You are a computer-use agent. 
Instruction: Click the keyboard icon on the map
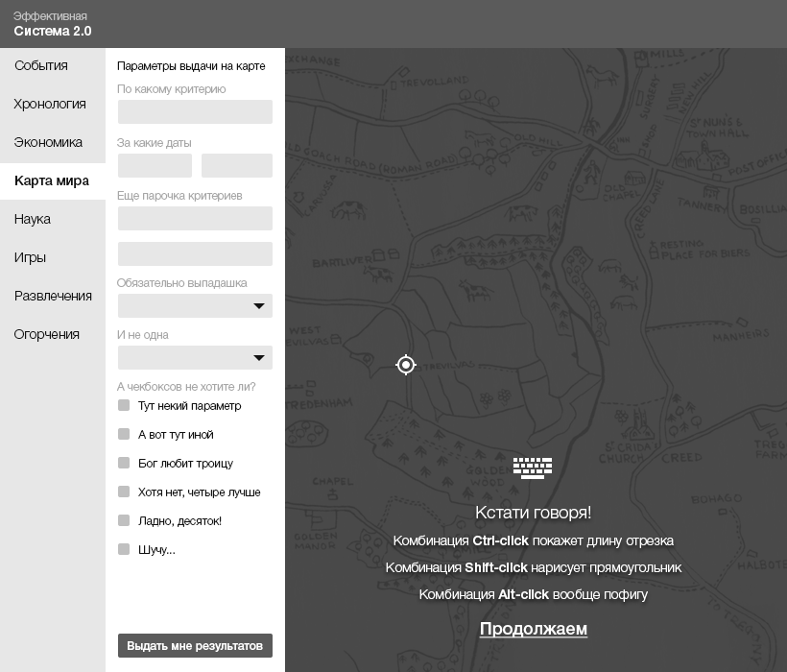(532, 468)
